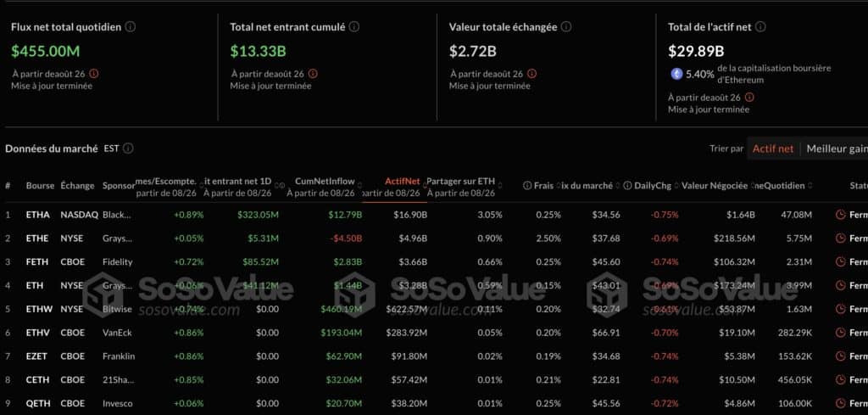Viewport: 868px width, 415px height.
Task: Open info icon beside Valeur totale échangée
Action: coord(566,26)
